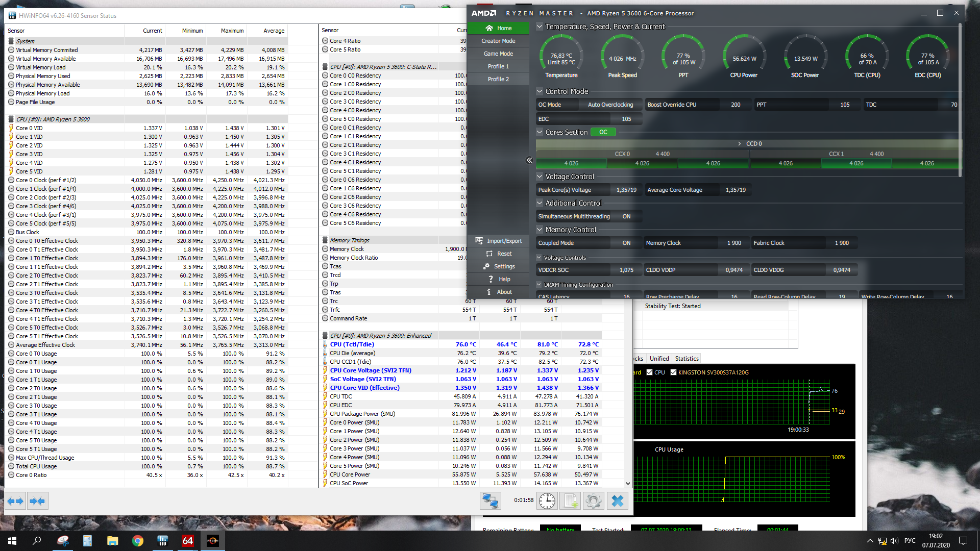Click the blue X close sensors icon
Screen dimensions: 980x551
pos(617,501)
